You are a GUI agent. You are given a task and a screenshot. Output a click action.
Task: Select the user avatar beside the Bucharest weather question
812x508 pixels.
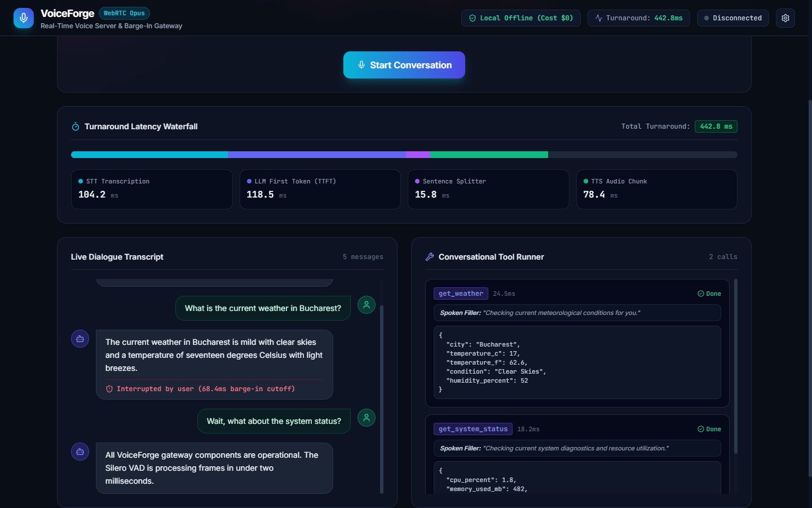pos(367,305)
